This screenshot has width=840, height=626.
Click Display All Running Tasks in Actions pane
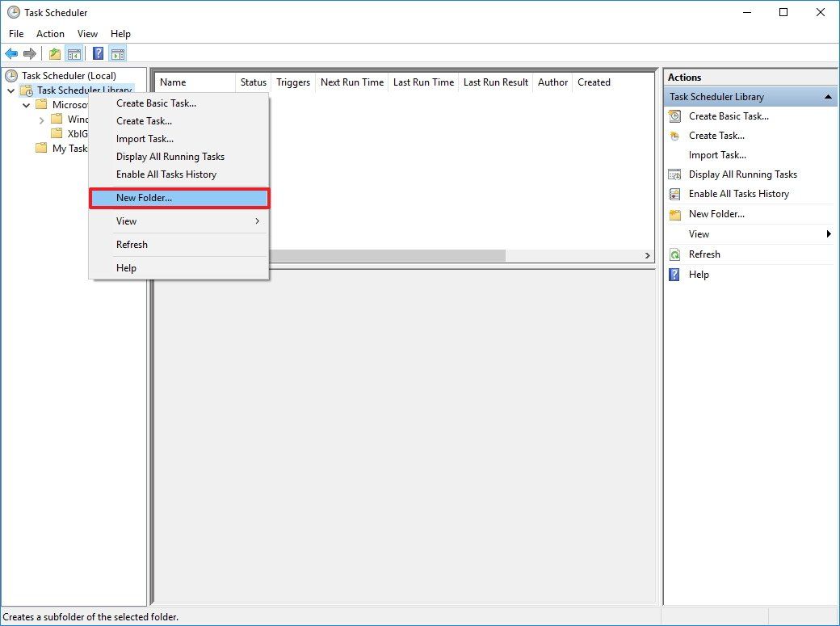[743, 174]
